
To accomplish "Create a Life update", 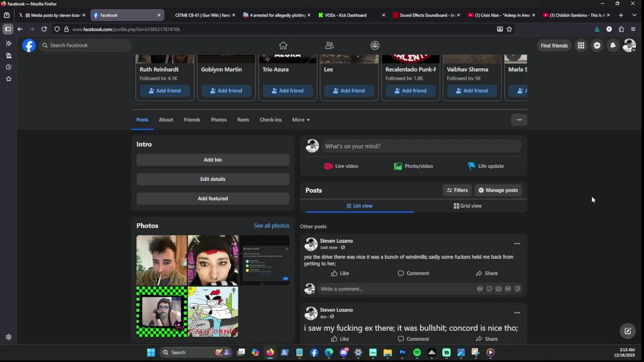I will click(x=486, y=166).
